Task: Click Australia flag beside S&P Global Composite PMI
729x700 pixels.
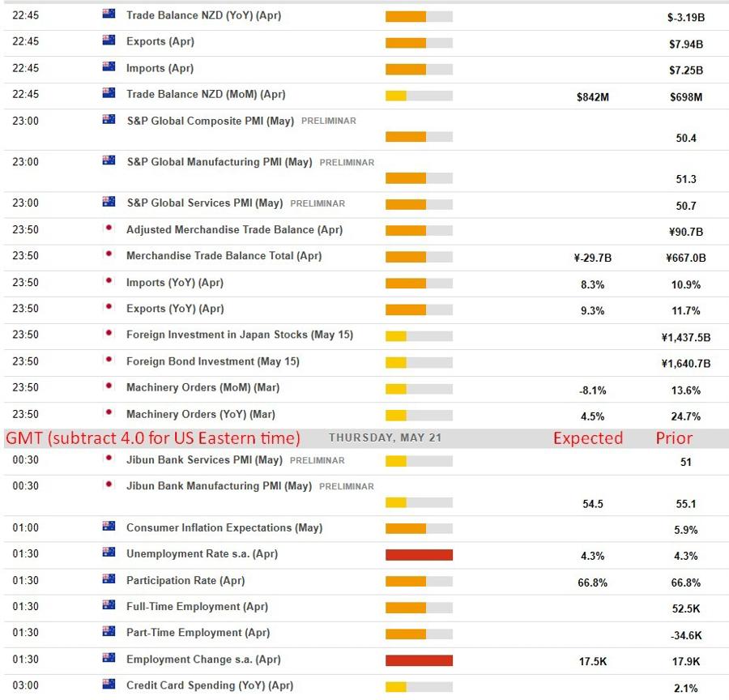Action: 109,120
